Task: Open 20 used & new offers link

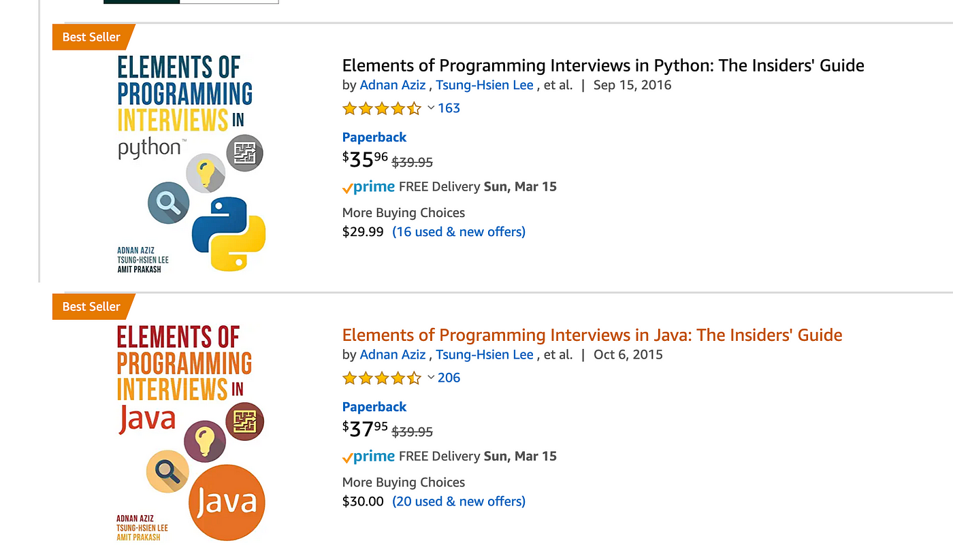Action: tap(459, 501)
